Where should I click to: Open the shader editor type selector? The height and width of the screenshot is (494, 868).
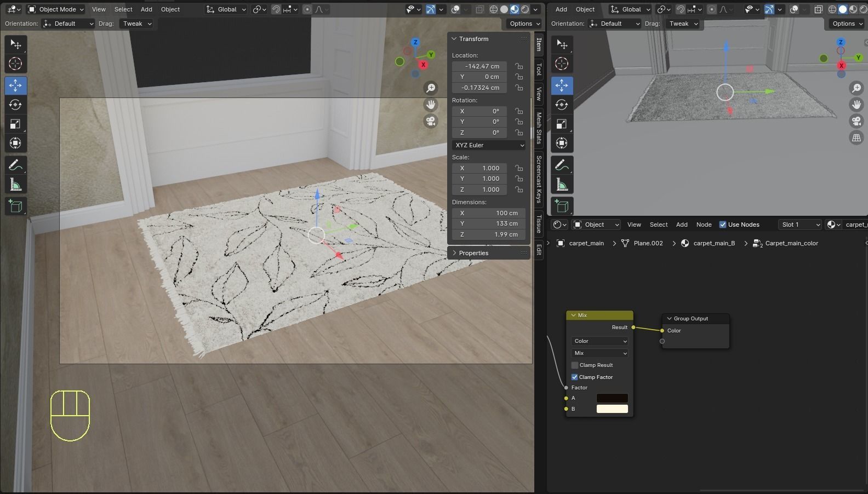click(x=559, y=225)
